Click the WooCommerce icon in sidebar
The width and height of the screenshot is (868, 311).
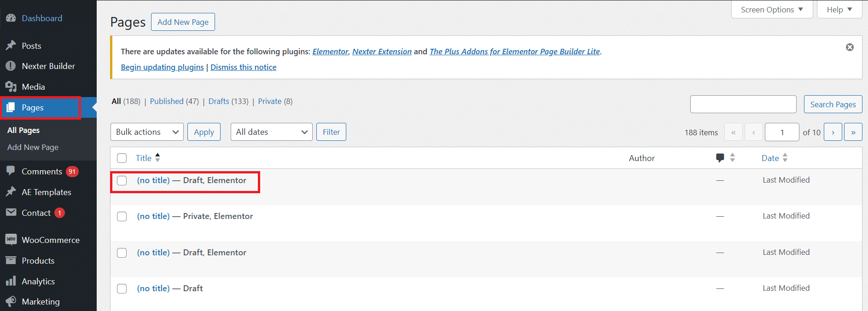(x=11, y=240)
